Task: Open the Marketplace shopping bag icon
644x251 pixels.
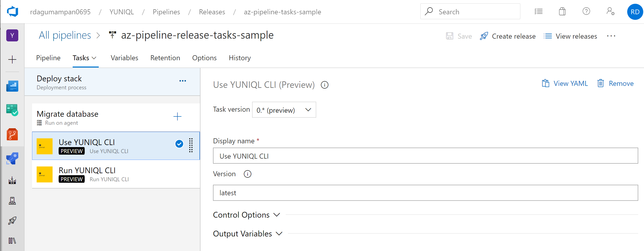Action: pos(562,12)
